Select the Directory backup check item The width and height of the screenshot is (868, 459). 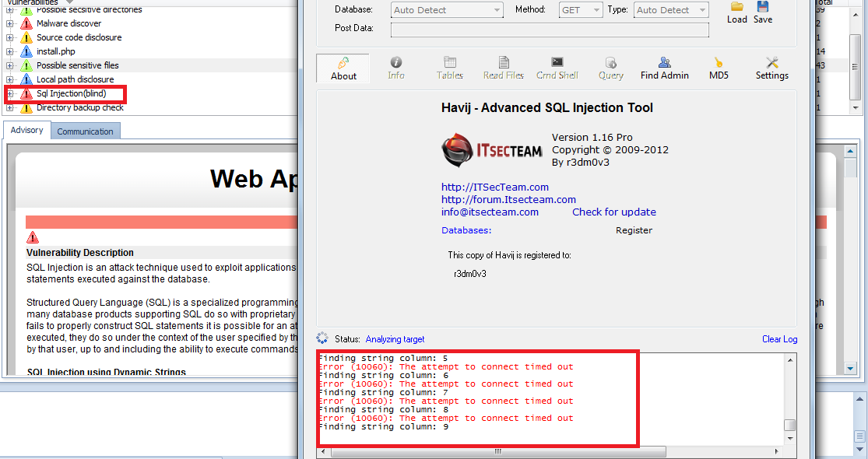click(80, 107)
